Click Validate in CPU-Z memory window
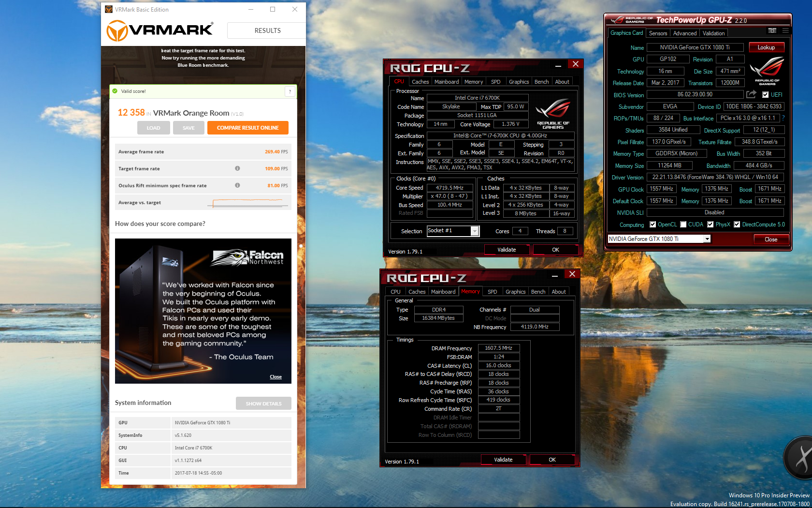Screen dimensions: 812x508 (x=503, y=460)
